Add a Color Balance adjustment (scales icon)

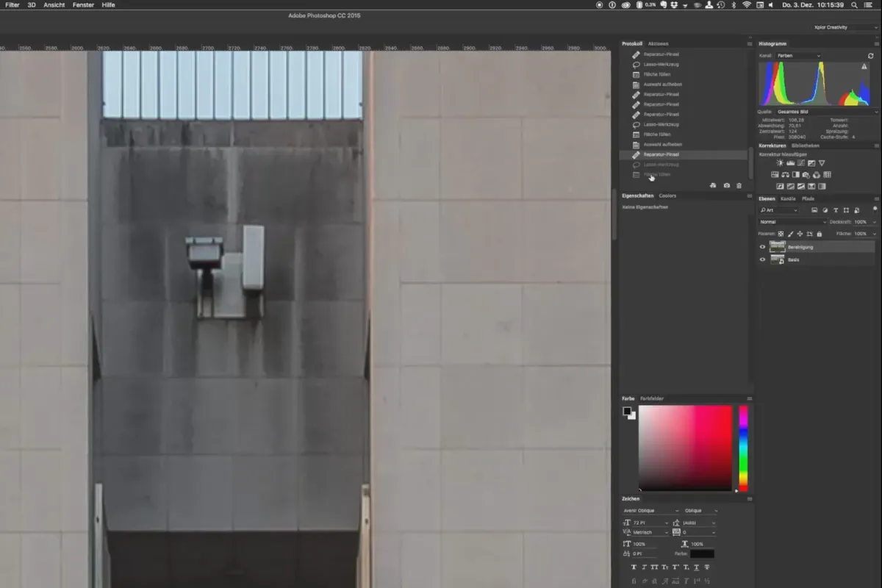click(786, 175)
